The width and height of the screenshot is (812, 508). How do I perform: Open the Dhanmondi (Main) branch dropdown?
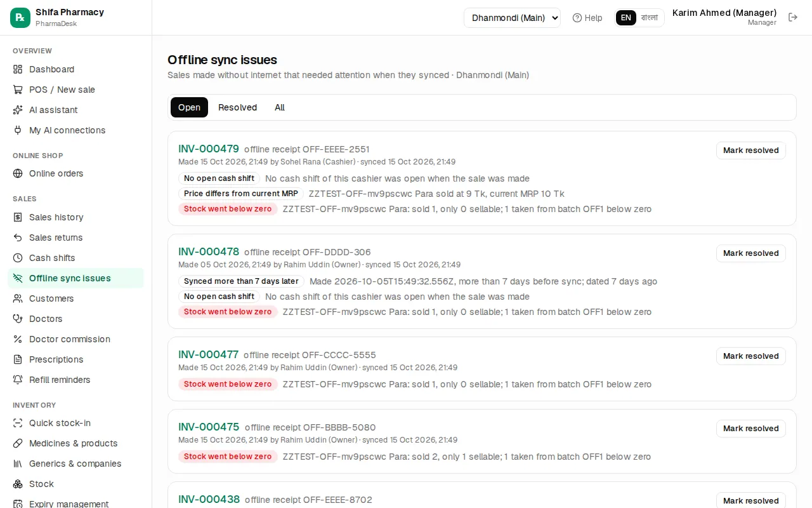512,18
